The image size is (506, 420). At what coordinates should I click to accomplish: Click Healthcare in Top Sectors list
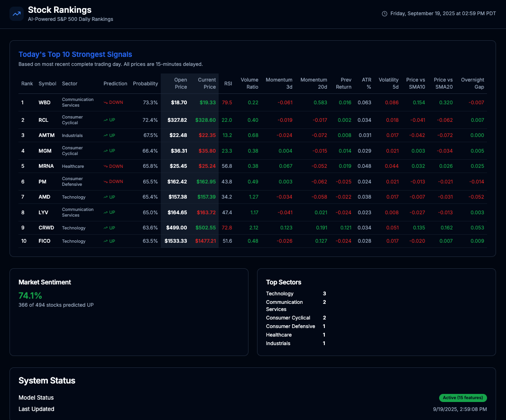pos(279,335)
